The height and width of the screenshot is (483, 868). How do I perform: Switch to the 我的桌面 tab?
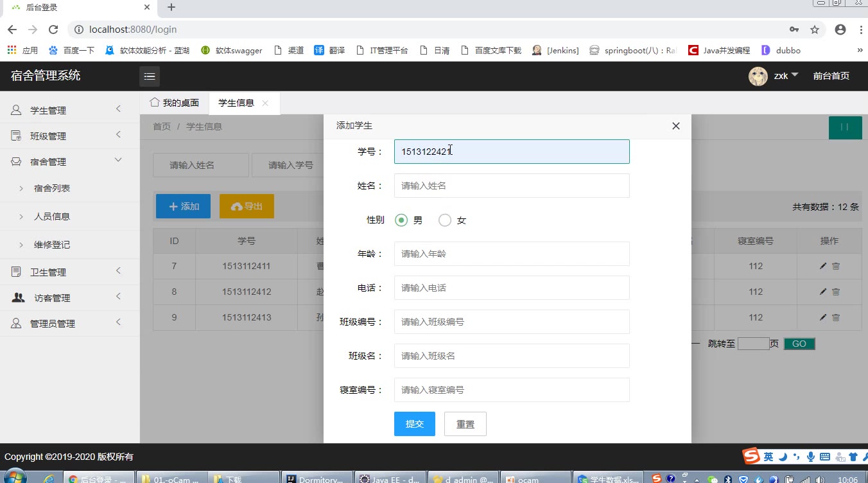pyautogui.click(x=175, y=103)
